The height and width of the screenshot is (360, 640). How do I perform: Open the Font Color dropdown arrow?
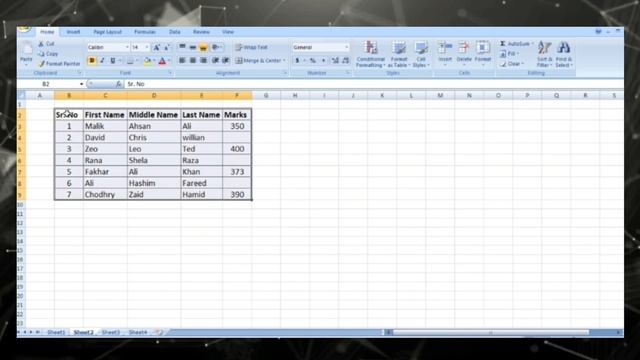[x=169, y=60]
